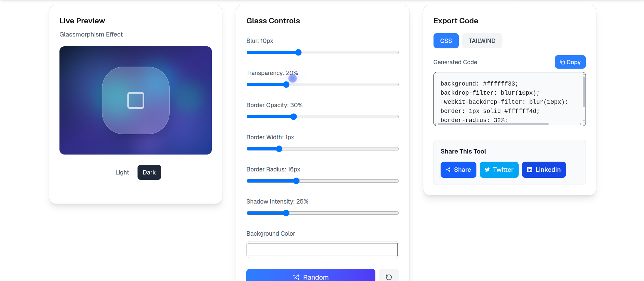This screenshot has height=281, width=644.
Task: Click the share arrow icon on Share button
Action: [448, 169]
